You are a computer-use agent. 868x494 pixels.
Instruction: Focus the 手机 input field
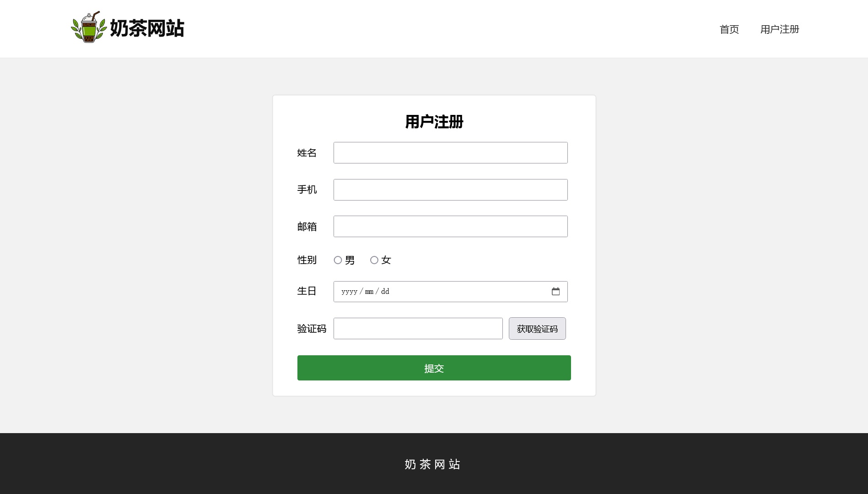pos(450,190)
